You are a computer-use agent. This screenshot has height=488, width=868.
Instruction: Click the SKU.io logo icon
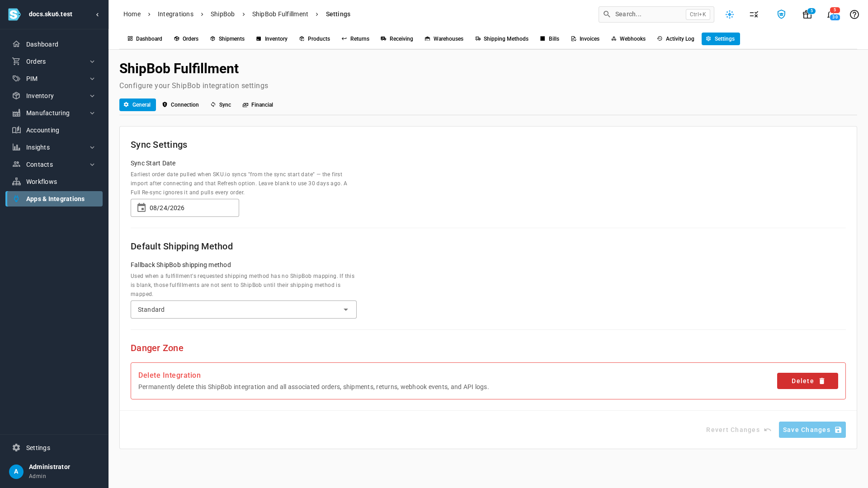[x=14, y=14]
